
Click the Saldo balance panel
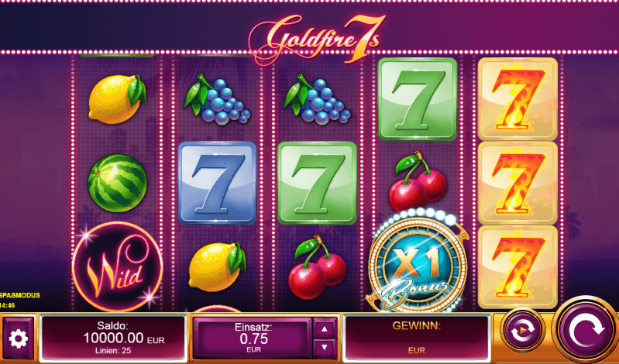click(x=113, y=338)
